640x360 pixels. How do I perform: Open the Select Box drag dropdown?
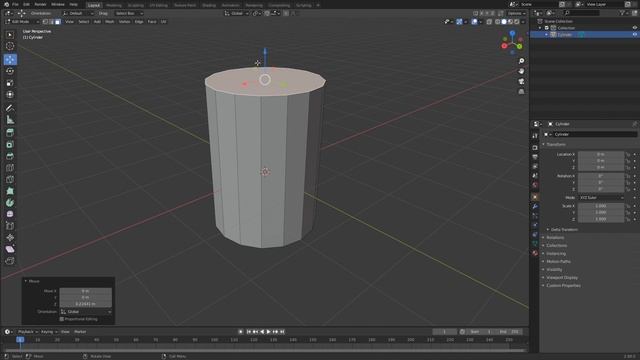pyautogui.click(x=128, y=13)
